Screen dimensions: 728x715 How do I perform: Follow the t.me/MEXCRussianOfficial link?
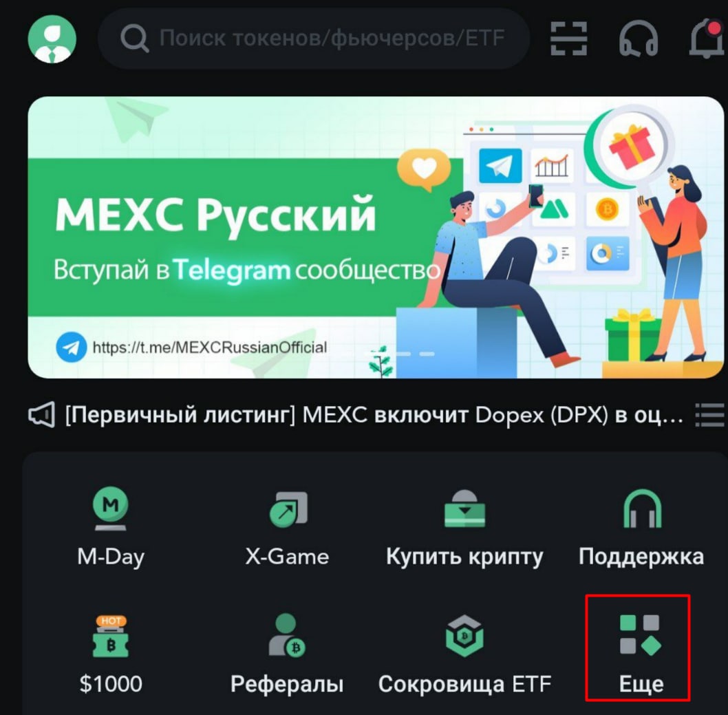[x=209, y=348]
